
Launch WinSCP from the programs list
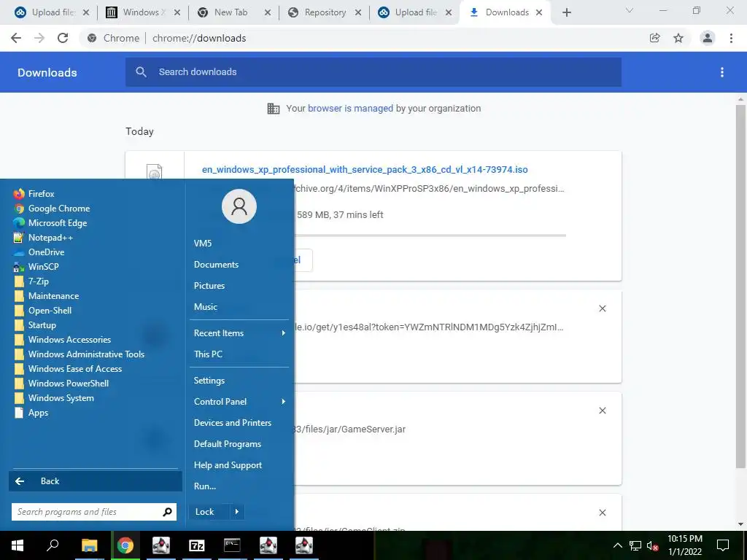[36, 267]
